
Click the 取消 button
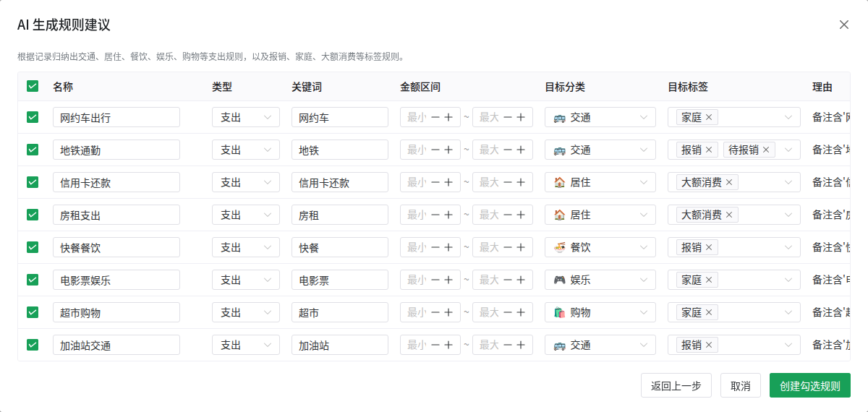click(741, 385)
